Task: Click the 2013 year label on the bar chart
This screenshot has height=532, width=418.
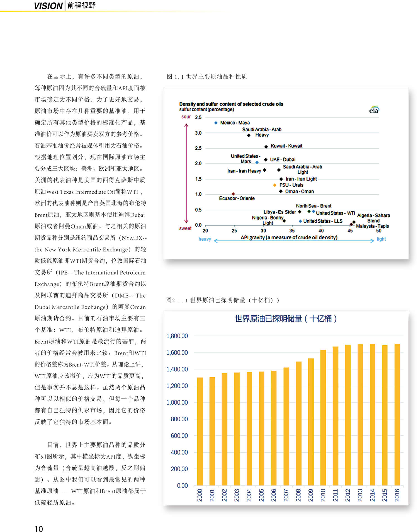Action: click(360, 495)
